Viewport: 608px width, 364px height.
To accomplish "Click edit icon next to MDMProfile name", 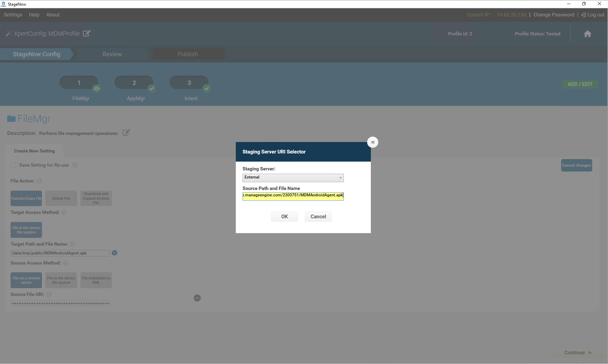I will coord(87,33).
